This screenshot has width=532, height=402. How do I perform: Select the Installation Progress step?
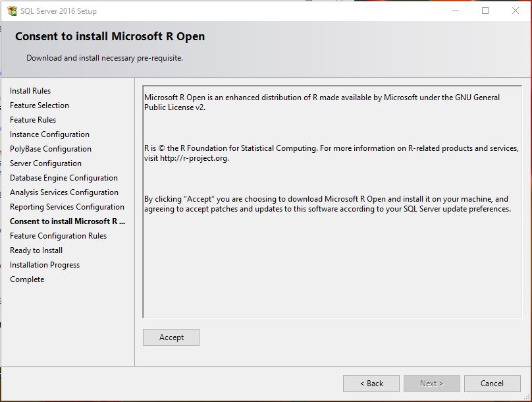click(44, 264)
